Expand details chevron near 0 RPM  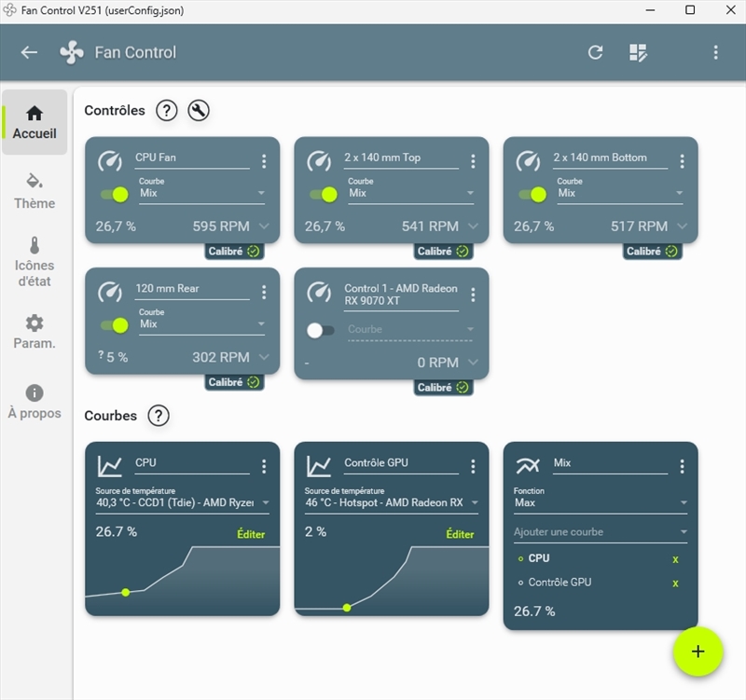(473, 363)
